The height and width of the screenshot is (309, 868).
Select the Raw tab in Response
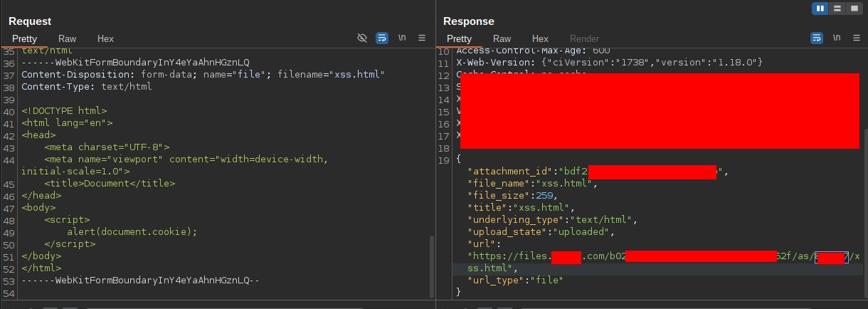502,38
